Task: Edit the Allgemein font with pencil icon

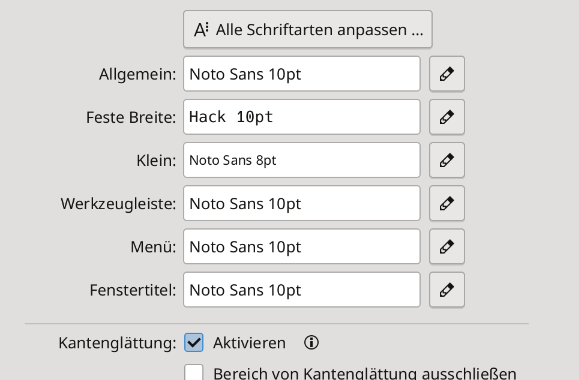Action: tap(446, 74)
